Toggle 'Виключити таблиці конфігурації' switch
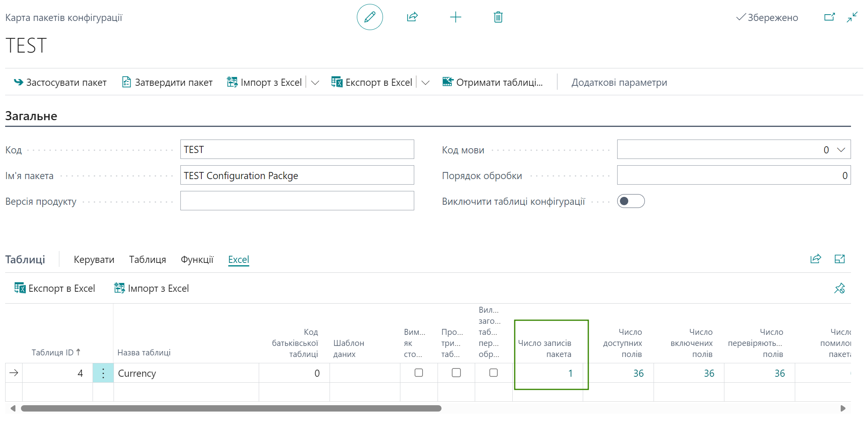This screenshot has height=423, width=868. tap(631, 201)
